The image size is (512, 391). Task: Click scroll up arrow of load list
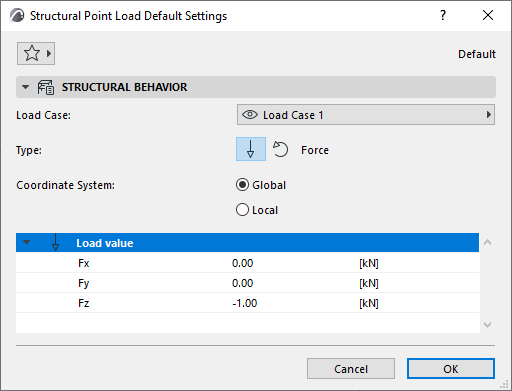487,242
